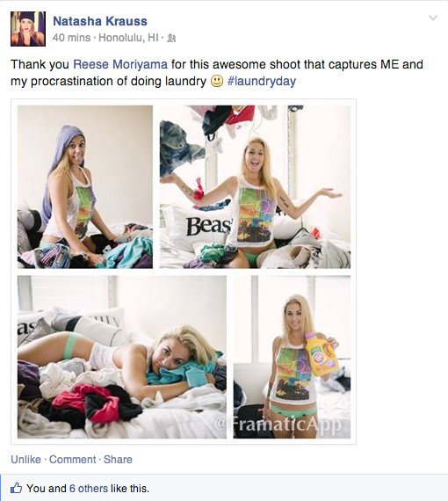448x501 pixels.
Task: Click Share under the post
Action: click(x=118, y=460)
